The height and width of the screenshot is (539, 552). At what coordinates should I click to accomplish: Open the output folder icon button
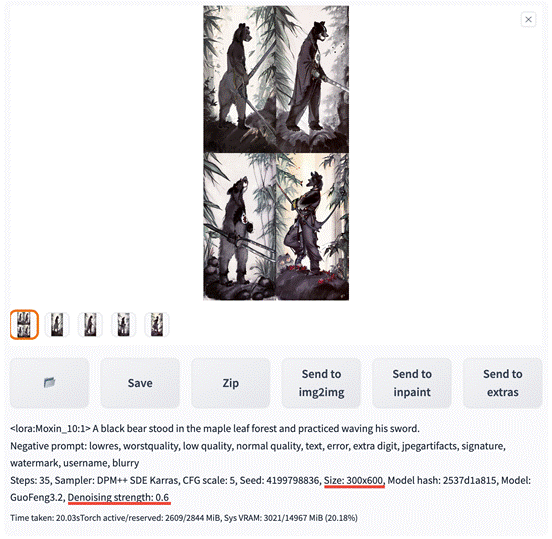(49, 383)
